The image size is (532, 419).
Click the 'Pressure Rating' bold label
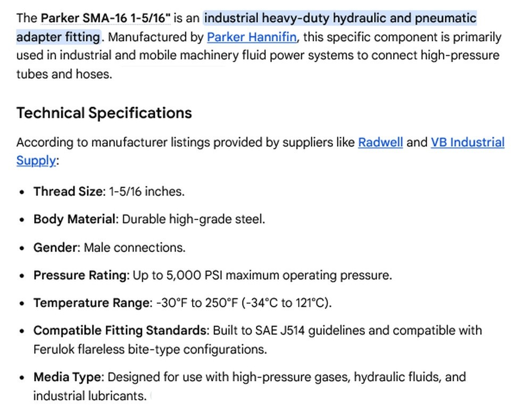(81, 275)
